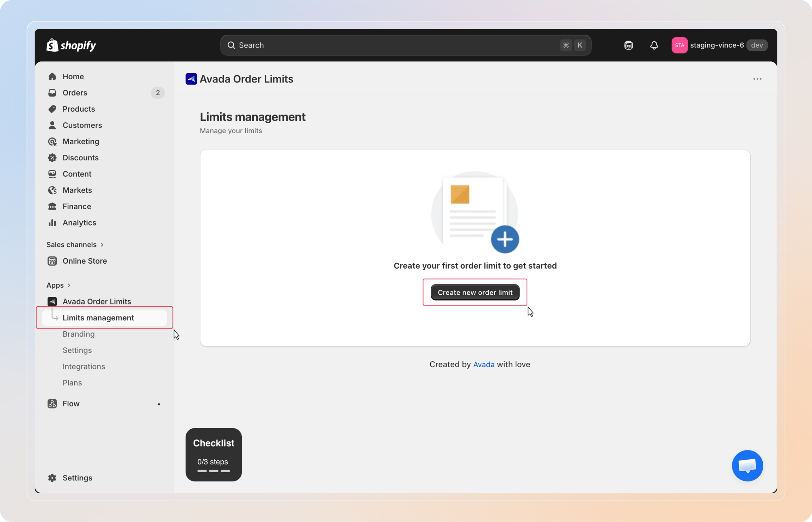The height and width of the screenshot is (522, 812).
Task: Click the Avada Order Limits header icon
Action: click(191, 79)
